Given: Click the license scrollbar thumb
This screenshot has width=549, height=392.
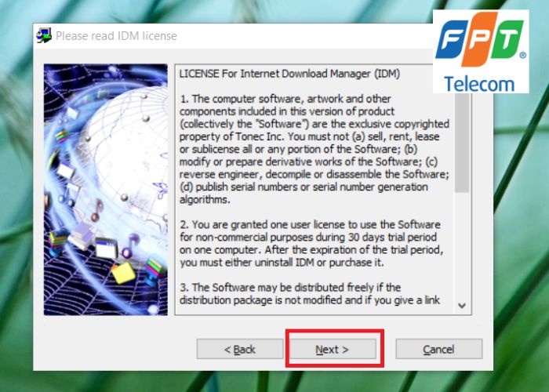Looking at the screenshot, I should click(x=462, y=143).
